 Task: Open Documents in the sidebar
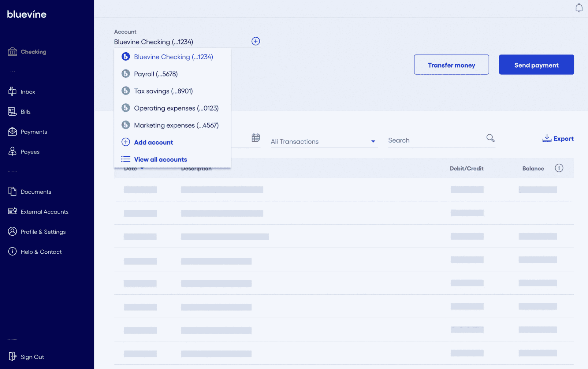(x=36, y=192)
